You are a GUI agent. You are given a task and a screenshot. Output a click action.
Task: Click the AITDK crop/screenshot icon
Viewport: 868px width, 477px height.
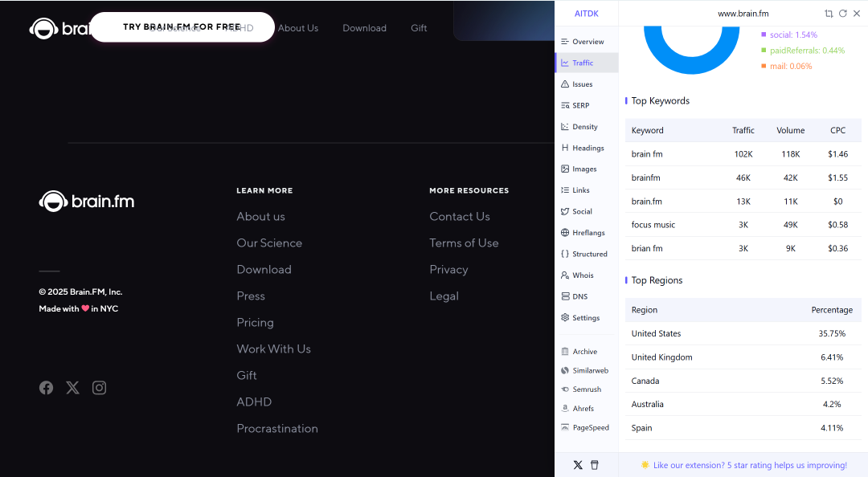(x=829, y=14)
